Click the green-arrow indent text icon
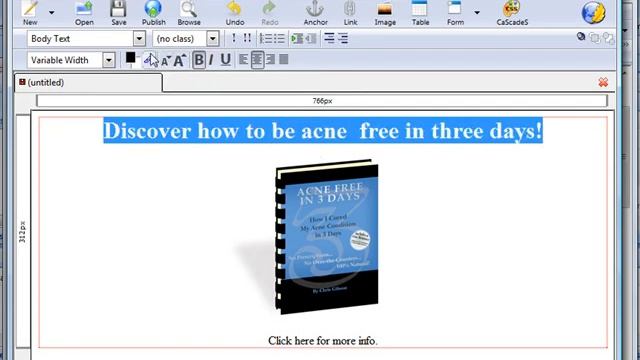This screenshot has width=640, height=360. (x=297, y=39)
